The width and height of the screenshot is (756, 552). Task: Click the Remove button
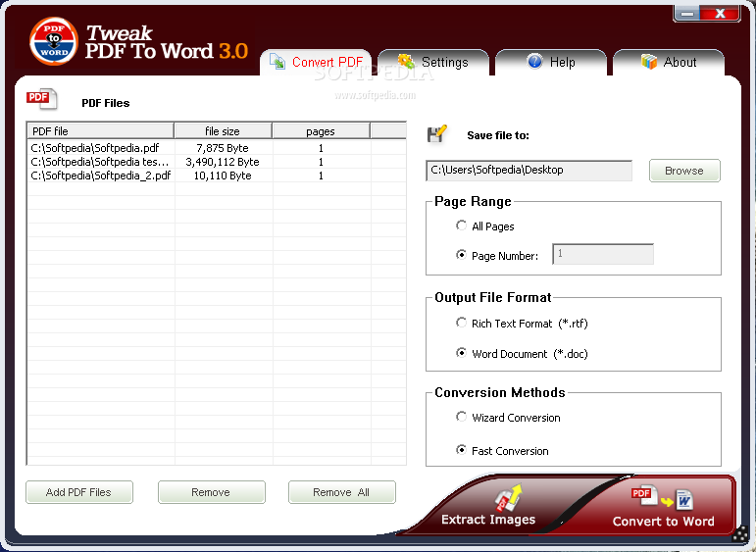[211, 492]
